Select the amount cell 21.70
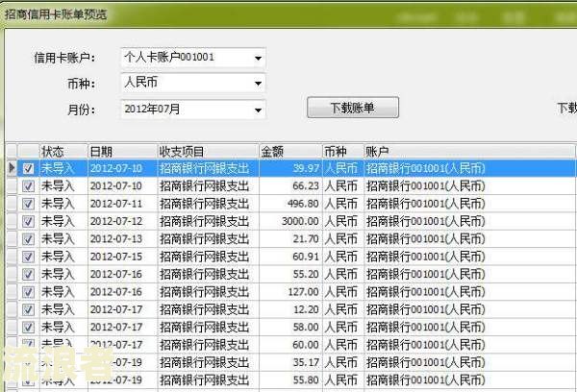This screenshot has width=577, height=392. [x=290, y=239]
